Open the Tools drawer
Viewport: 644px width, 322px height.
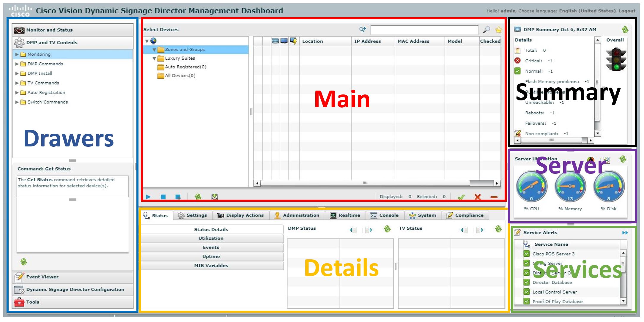point(73,302)
